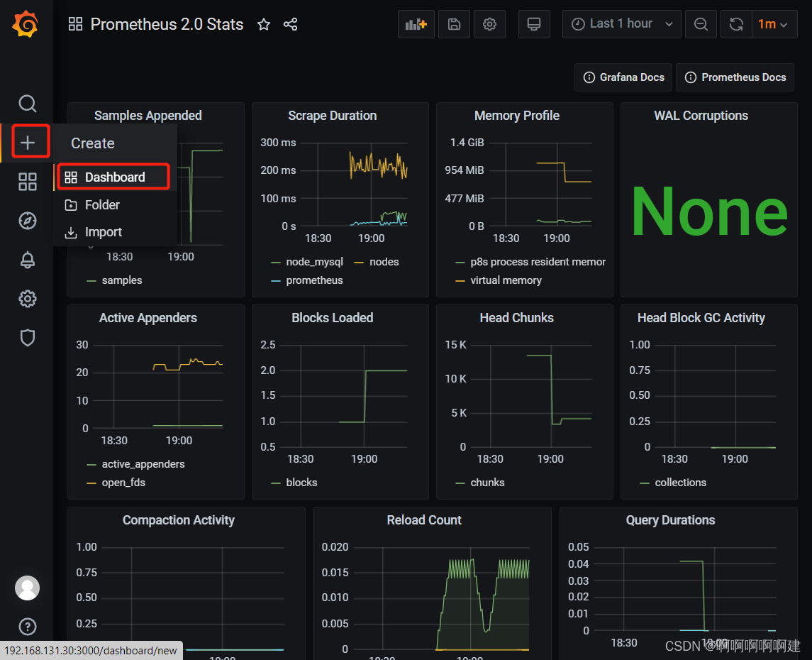The height and width of the screenshot is (660, 812).
Task: Click the Add panel toolbar icon
Action: tap(416, 24)
